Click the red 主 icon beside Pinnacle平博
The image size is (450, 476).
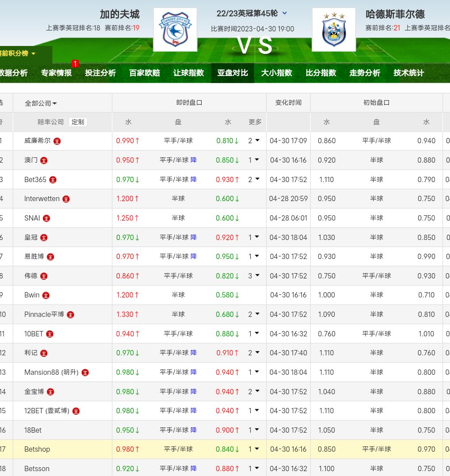(70, 315)
